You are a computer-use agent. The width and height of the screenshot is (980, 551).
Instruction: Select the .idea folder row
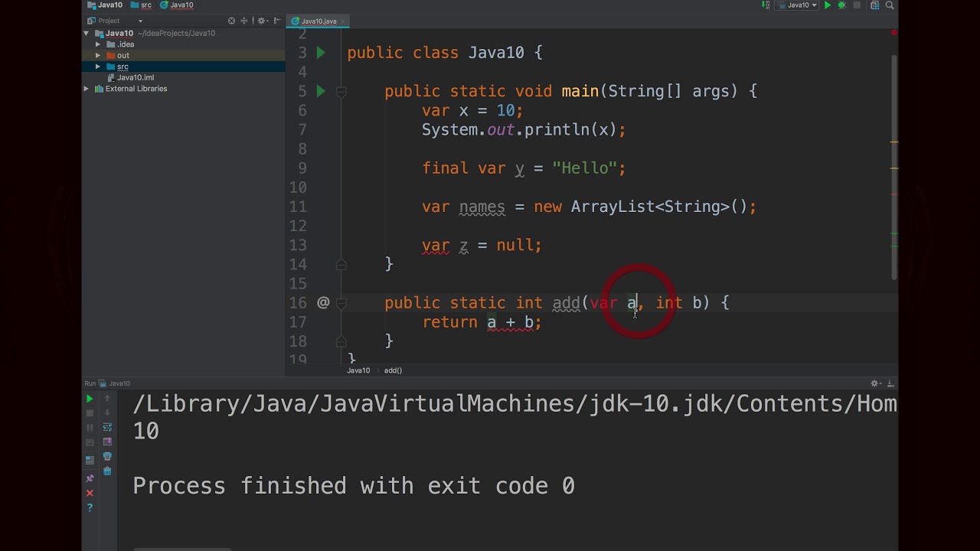pos(184,44)
